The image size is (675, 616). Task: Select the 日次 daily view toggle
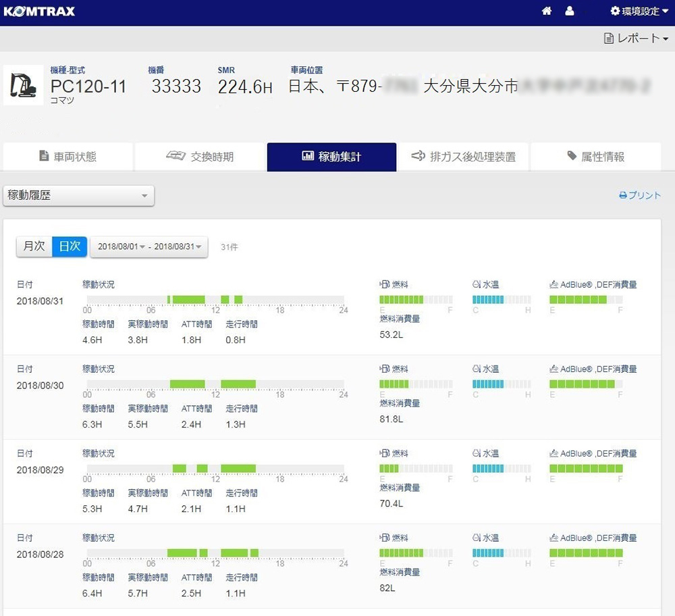pyautogui.click(x=70, y=247)
